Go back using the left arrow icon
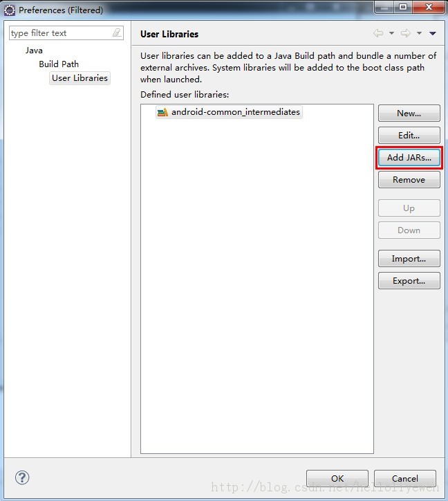The height and width of the screenshot is (501, 448). [378, 33]
